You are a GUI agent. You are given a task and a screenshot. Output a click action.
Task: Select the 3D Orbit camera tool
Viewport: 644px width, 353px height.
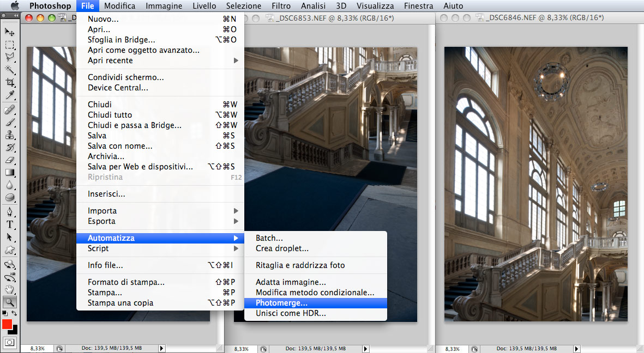coord(9,277)
